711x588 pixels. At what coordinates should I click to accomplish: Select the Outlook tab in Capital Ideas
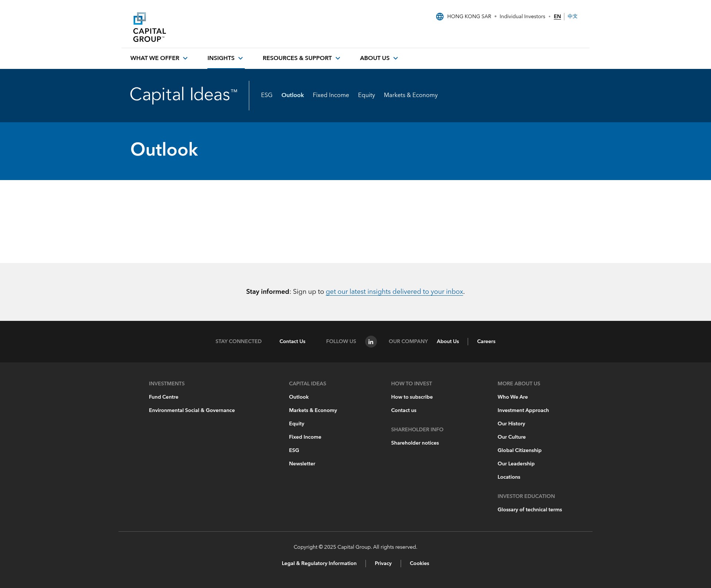point(293,95)
